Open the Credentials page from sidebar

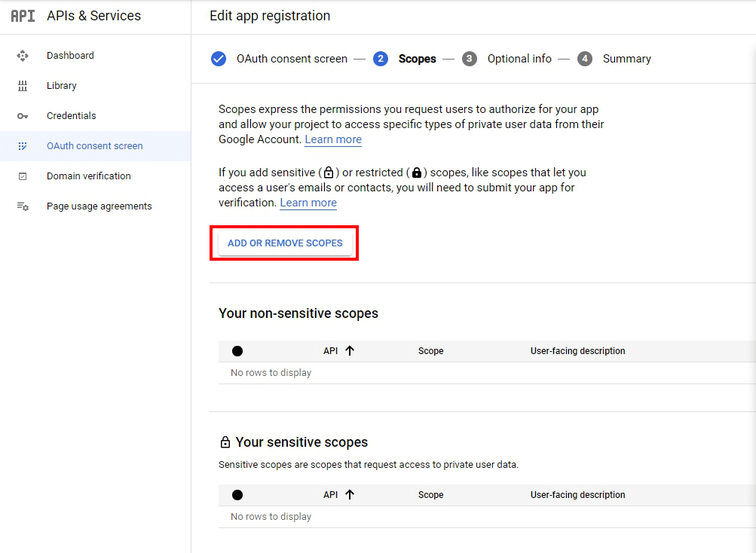(71, 116)
